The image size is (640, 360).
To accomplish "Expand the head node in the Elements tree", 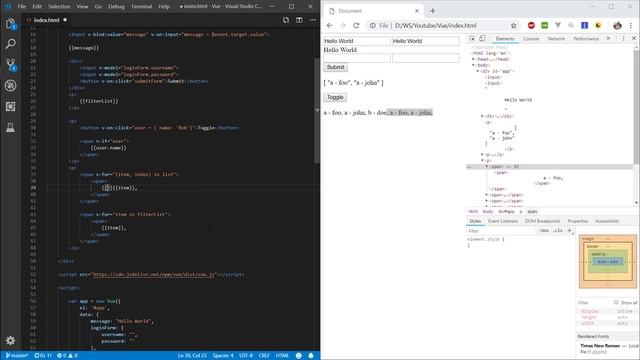I will click(x=473, y=59).
